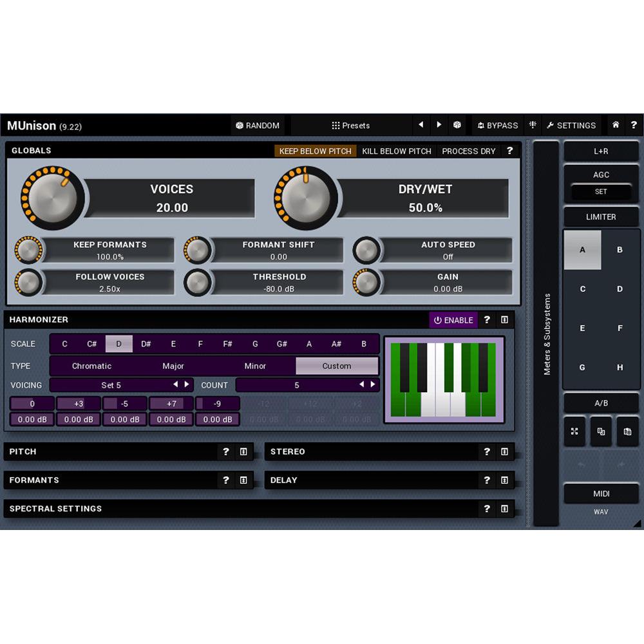Click the A/B comparison button
Viewport: 644px width, 644px height.
pyautogui.click(x=601, y=402)
